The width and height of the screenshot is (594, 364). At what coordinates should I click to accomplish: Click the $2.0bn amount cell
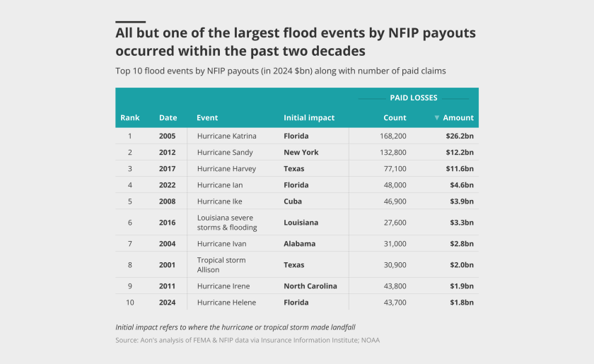point(462,265)
